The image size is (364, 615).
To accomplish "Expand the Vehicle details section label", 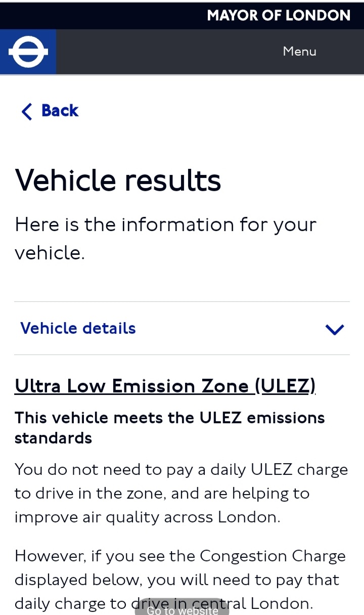I will 78,328.
